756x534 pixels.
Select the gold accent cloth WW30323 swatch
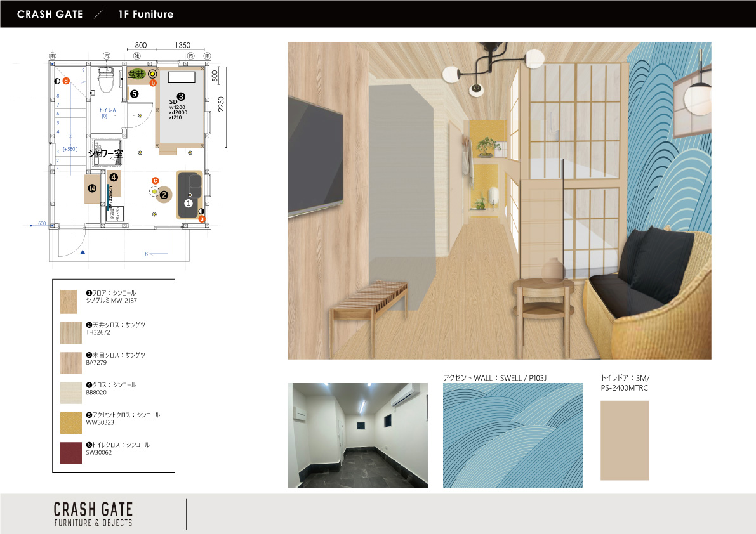(x=70, y=423)
